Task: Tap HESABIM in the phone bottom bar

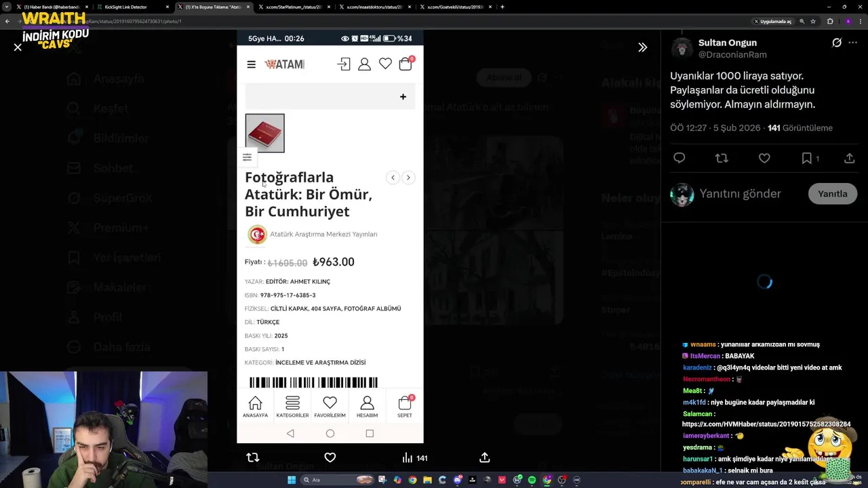Action: [367, 407]
